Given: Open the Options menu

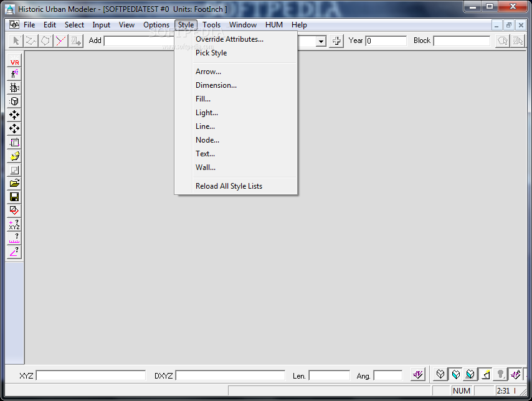Looking at the screenshot, I should click(x=156, y=25).
